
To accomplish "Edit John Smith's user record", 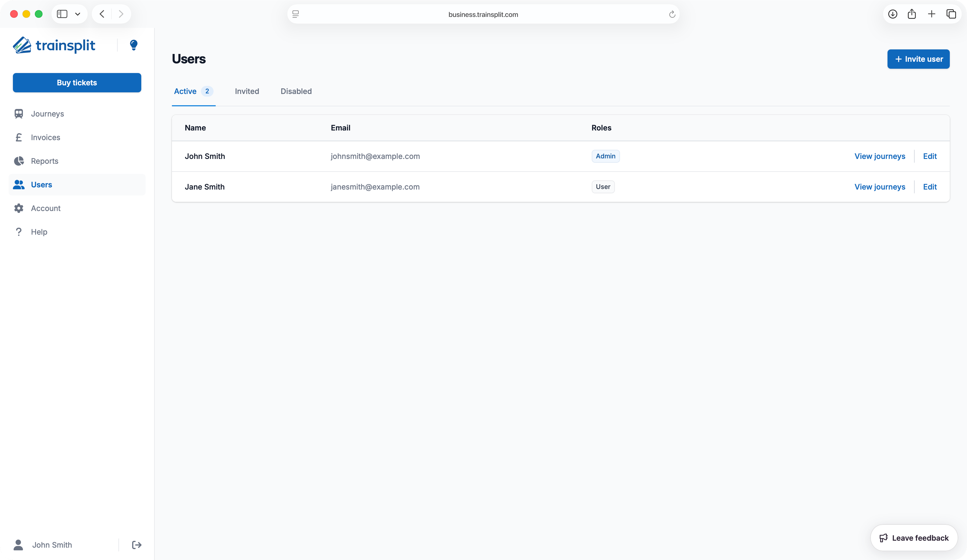I will 929,156.
